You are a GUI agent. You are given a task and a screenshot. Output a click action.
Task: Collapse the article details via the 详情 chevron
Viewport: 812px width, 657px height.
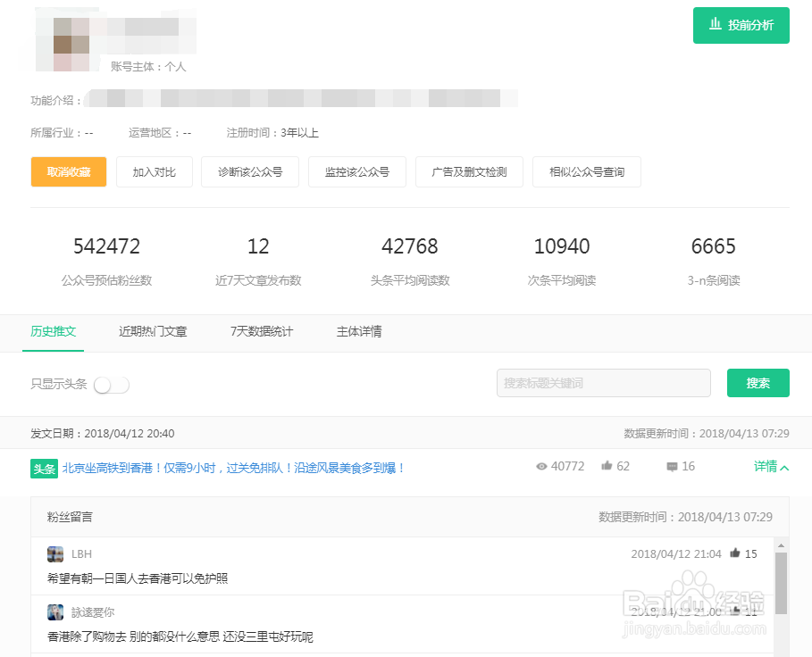(770, 466)
